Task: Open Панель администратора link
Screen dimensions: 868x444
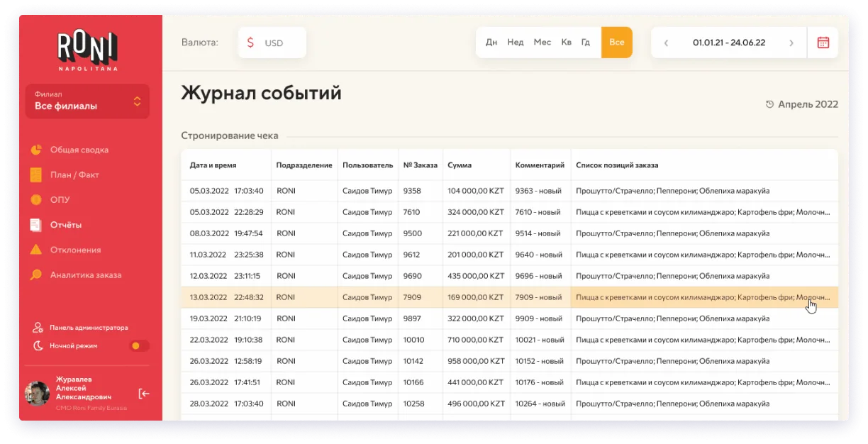Action: [x=89, y=328]
